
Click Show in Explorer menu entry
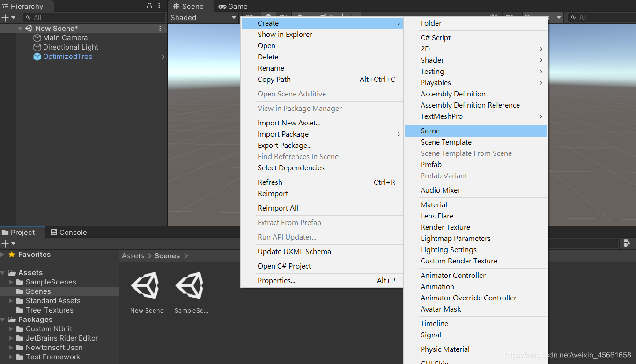pyautogui.click(x=322, y=35)
